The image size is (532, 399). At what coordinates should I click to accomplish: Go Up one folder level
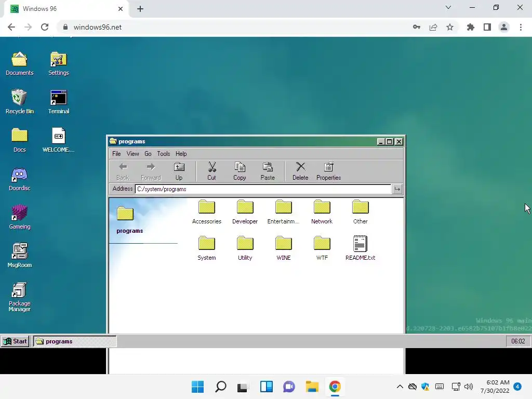click(179, 171)
